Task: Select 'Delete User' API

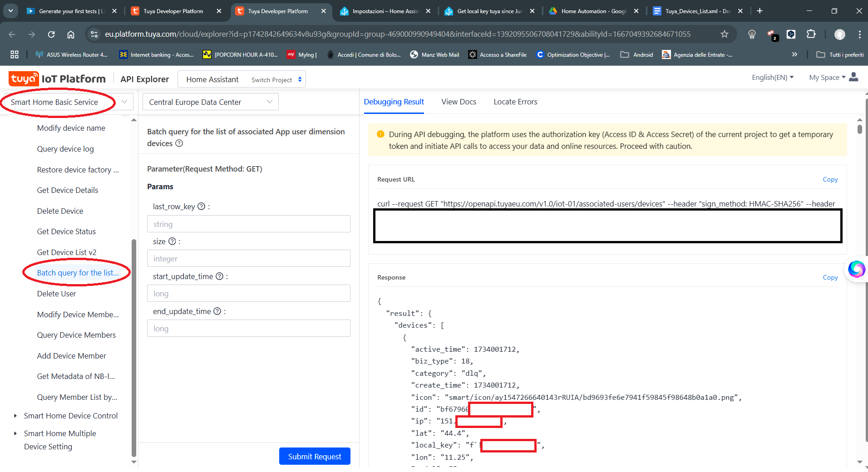Action: (x=56, y=294)
